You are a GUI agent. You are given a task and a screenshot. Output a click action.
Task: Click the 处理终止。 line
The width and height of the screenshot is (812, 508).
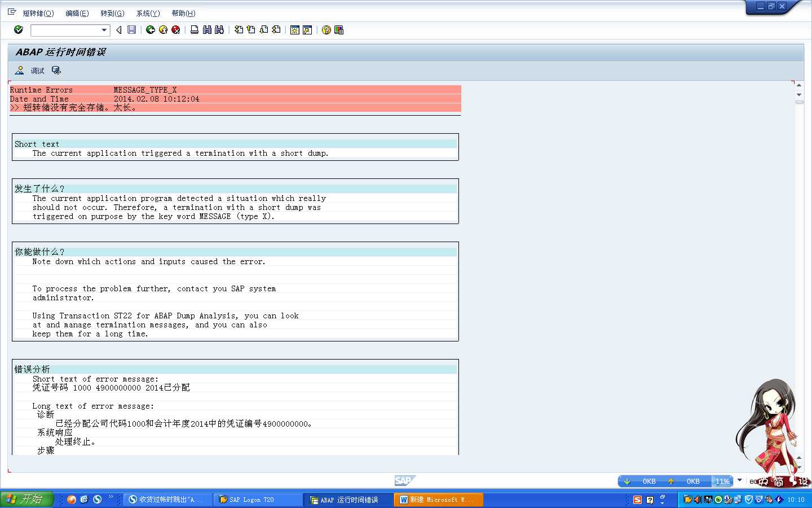click(76, 442)
